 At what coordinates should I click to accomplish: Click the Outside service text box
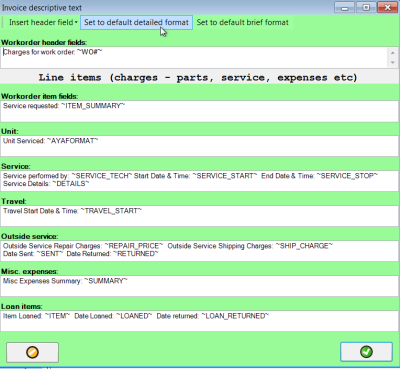coord(199,251)
